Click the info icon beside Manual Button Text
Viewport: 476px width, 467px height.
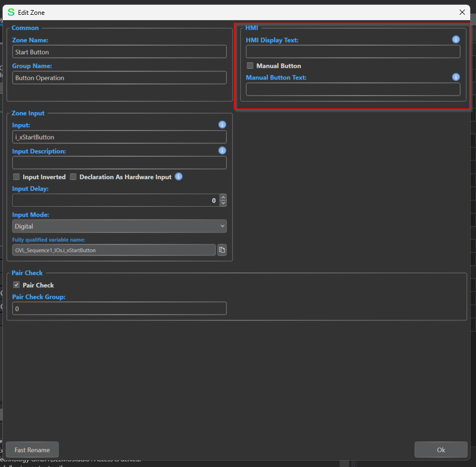[456, 77]
